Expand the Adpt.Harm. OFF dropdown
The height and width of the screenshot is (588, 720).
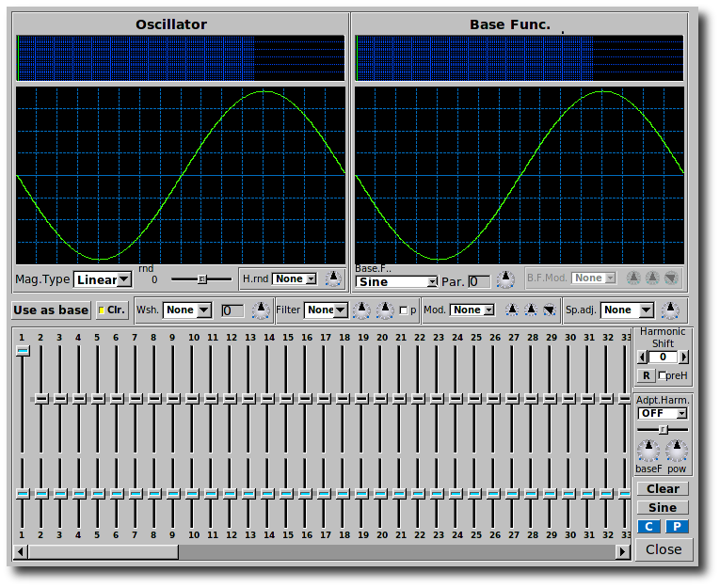tap(663, 413)
